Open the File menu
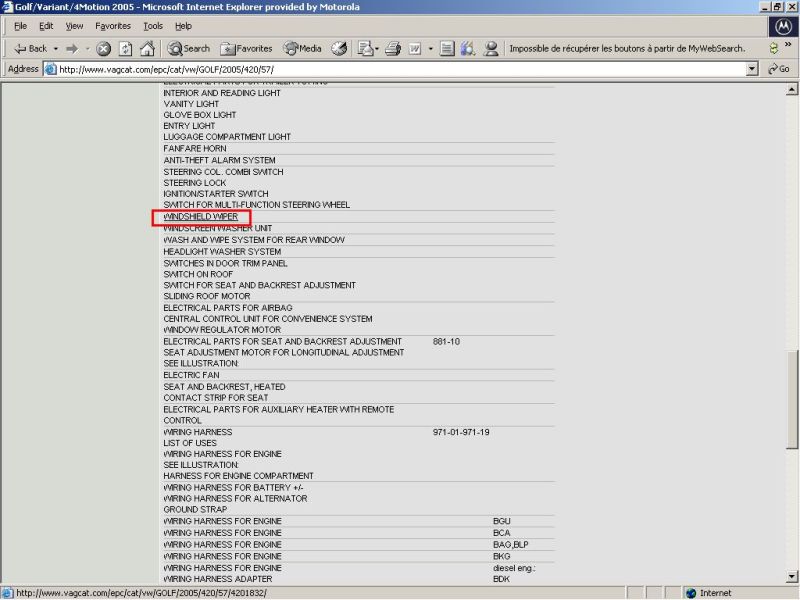Viewport: 800px width, 600px height. click(20, 26)
